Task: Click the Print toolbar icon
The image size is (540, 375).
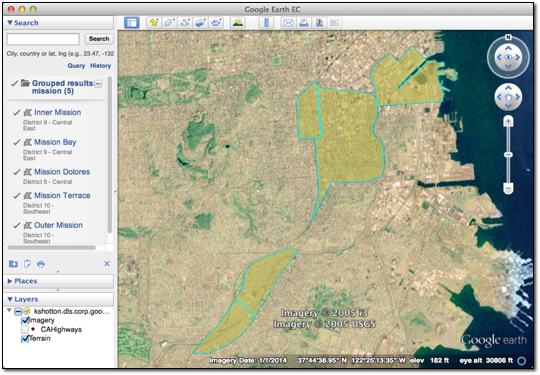Action: 304,23
